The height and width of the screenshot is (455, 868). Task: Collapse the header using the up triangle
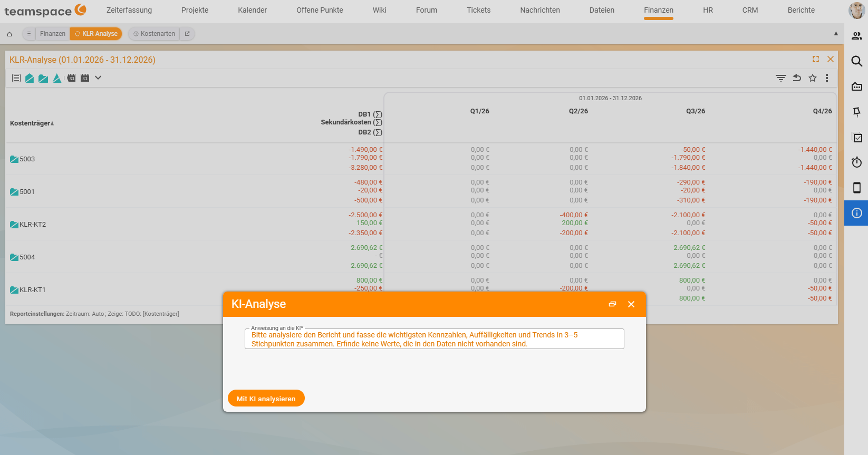point(836,33)
